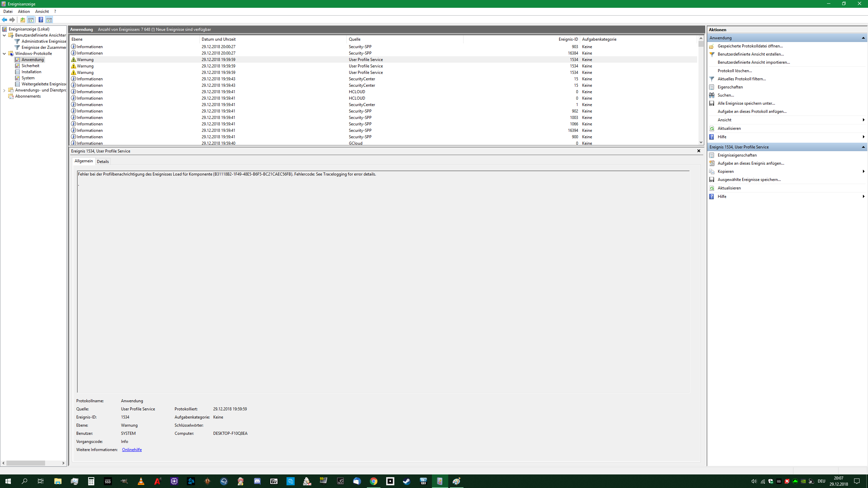Click the event list vertical scrollbar down arrow

[701, 142]
